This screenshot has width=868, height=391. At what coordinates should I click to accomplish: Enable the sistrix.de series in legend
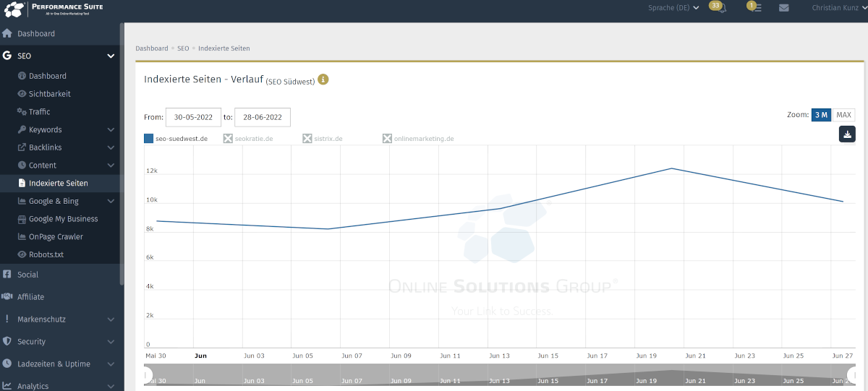point(307,139)
